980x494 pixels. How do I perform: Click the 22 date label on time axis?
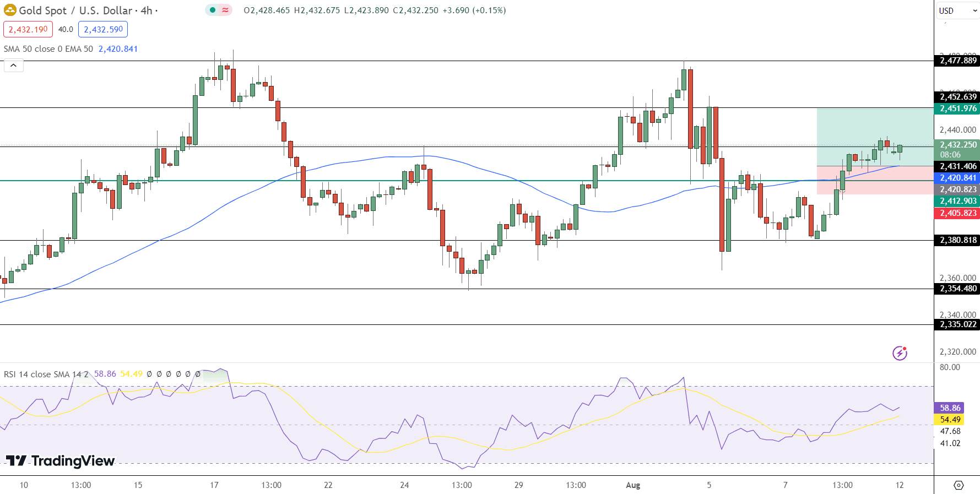[x=328, y=485]
